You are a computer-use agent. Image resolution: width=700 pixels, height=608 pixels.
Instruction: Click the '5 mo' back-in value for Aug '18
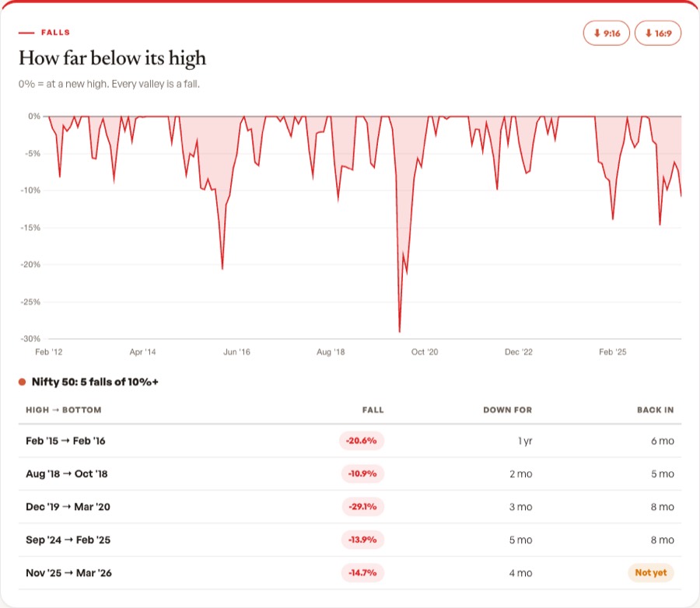(663, 474)
